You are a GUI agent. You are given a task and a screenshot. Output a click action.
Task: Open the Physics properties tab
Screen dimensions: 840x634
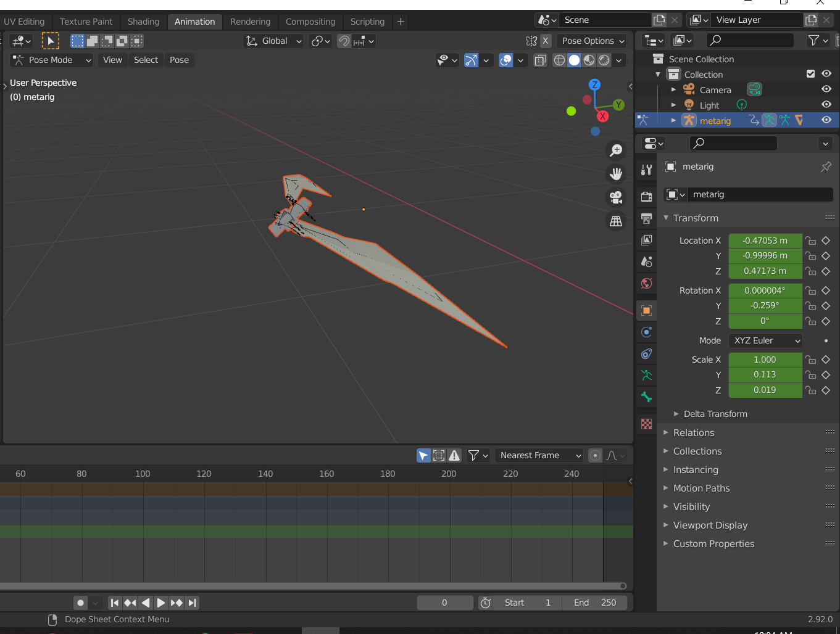tap(646, 332)
